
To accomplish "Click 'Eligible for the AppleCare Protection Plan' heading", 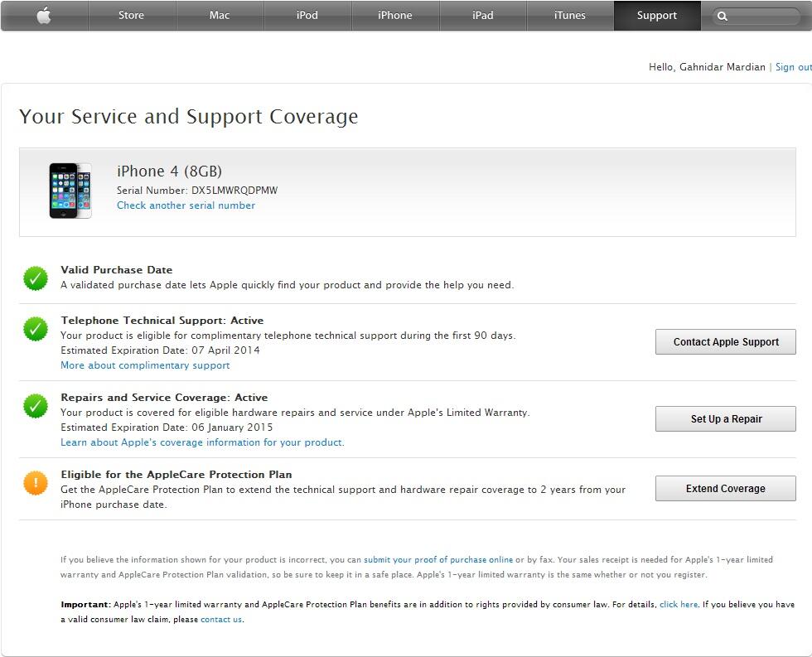I will (176, 474).
